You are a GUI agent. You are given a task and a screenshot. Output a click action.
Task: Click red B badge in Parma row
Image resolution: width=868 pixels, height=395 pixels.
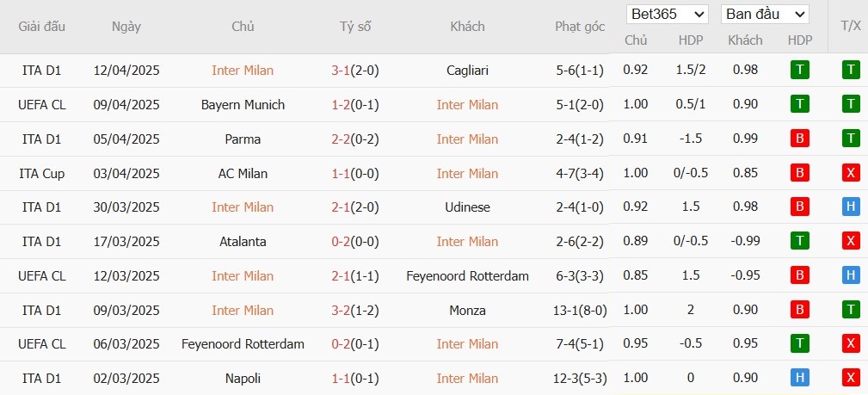click(x=800, y=139)
